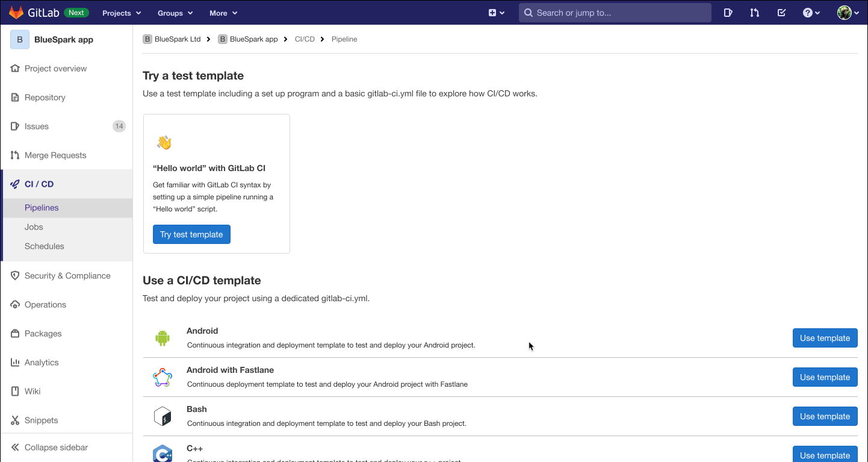Select Schedules in the CI/CD sidebar
The image size is (868, 462).
point(44,246)
